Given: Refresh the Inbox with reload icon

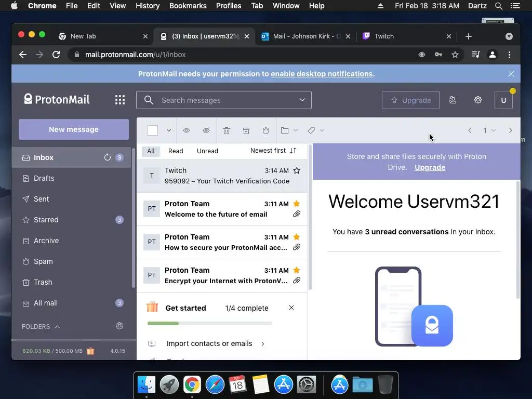Looking at the screenshot, I should 107,157.
